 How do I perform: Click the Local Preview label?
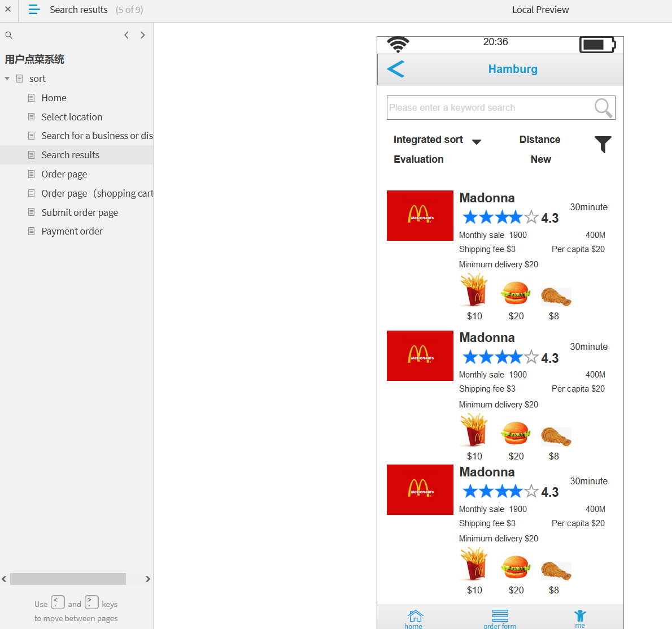click(x=540, y=10)
